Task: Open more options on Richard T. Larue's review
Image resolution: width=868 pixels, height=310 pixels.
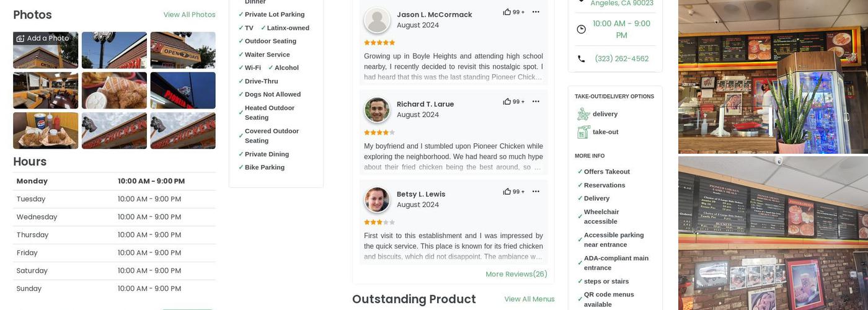Action: point(536,102)
